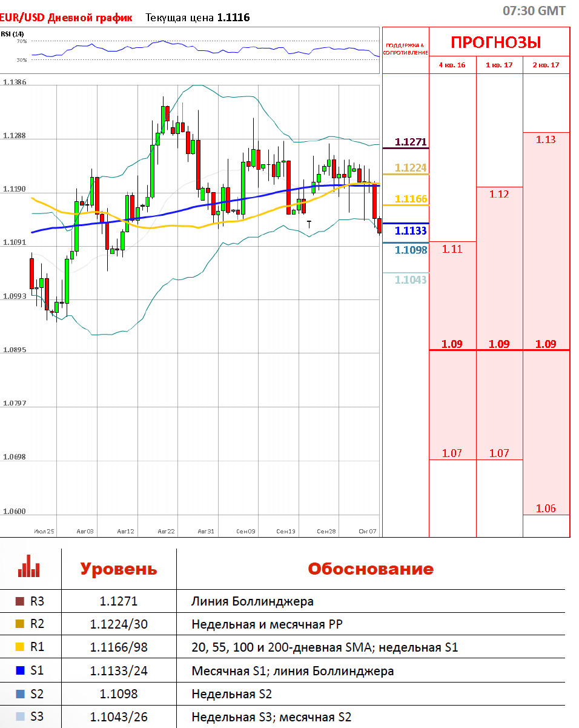This screenshot has width=579, height=728.
Task: Click the 1.06 forecast low value
Action: click(x=546, y=509)
